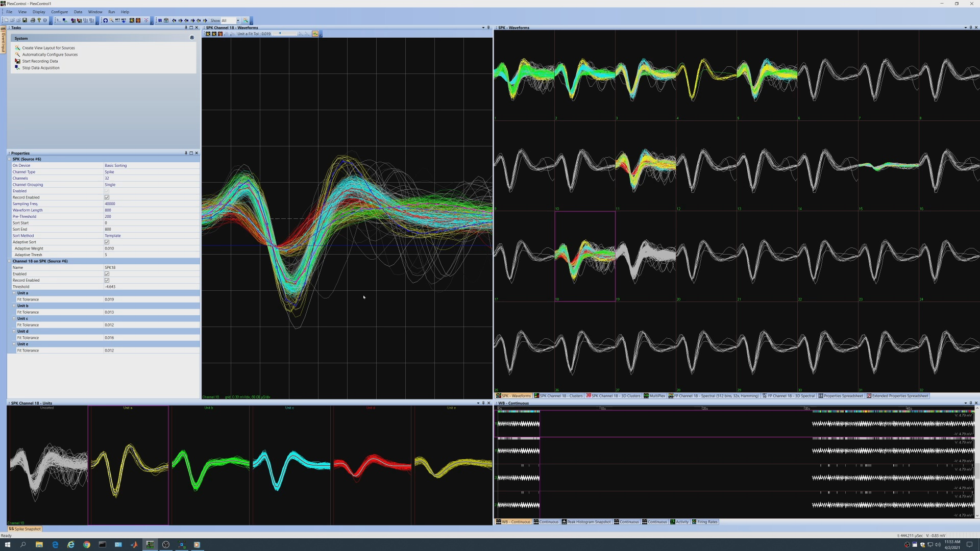Click the taskbar search icon
The image size is (980, 551).
[x=23, y=544]
